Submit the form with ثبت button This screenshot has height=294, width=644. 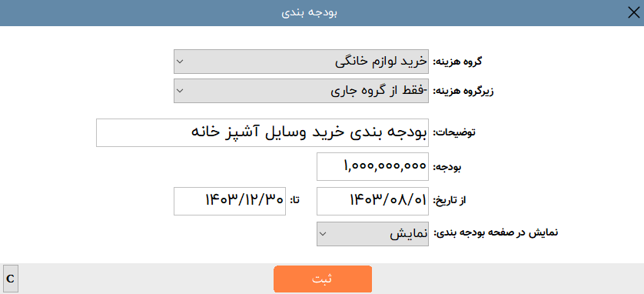pos(323,279)
